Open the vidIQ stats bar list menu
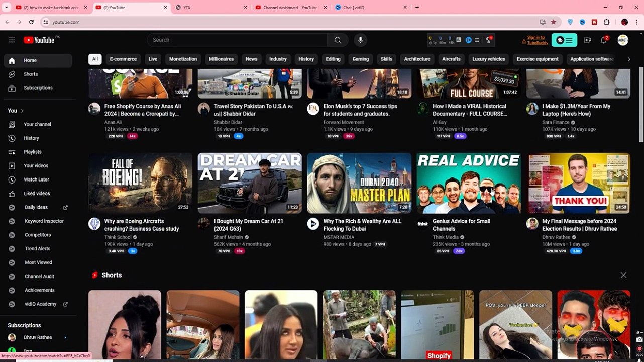This screenshot has height=362, width=644. 477,40
